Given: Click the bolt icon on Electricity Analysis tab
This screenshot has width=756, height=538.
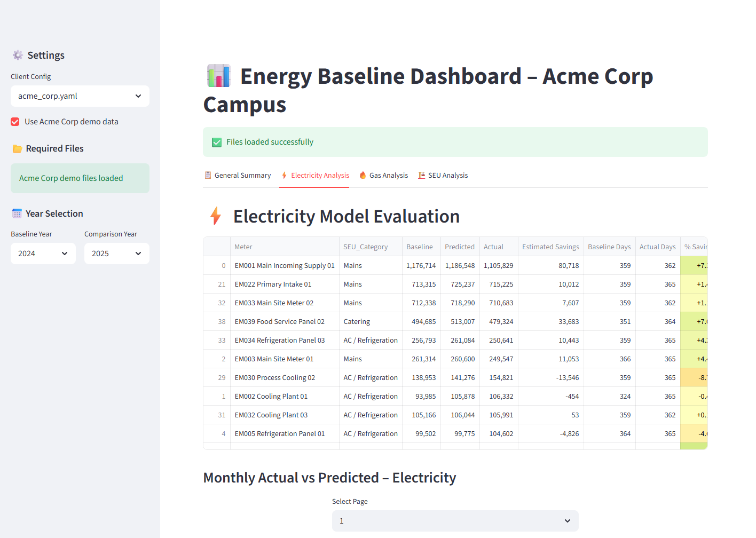Looking at the screenshot, I should tap(285, 175).
